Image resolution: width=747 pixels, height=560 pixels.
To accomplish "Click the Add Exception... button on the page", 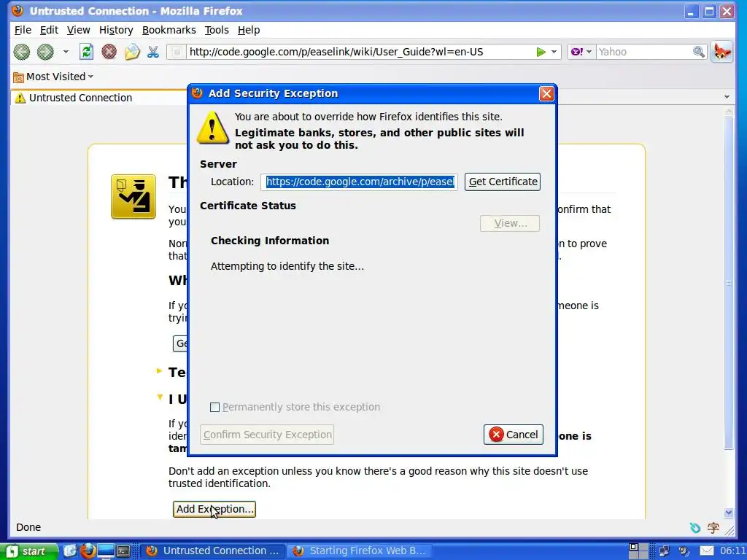I will (x=214, y=509).
